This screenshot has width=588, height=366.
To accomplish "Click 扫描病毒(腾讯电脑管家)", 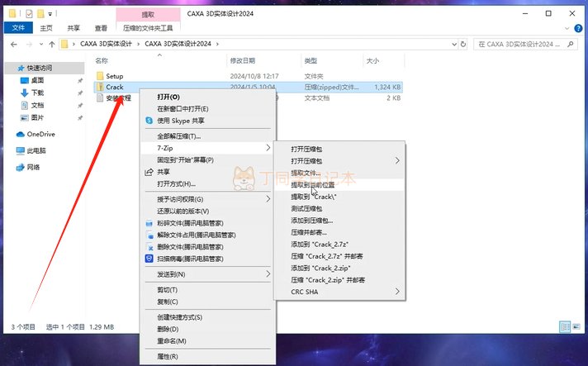I will [190, 259].
